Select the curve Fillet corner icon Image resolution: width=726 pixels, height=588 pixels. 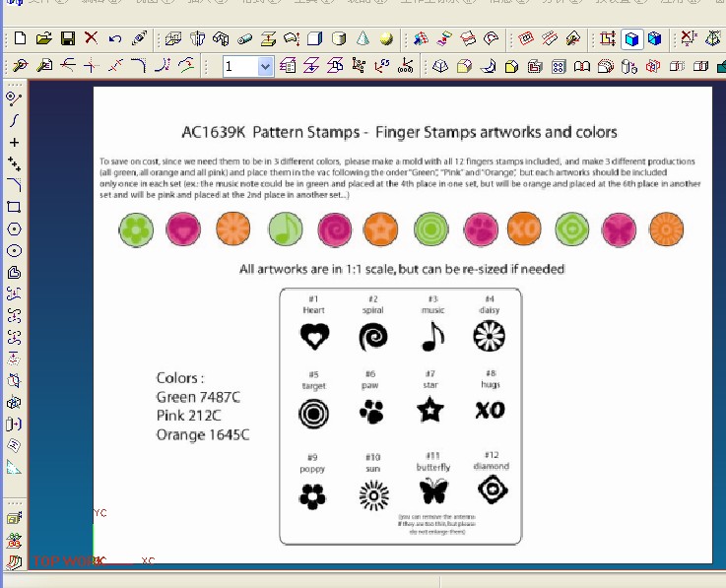pos(139,66)
